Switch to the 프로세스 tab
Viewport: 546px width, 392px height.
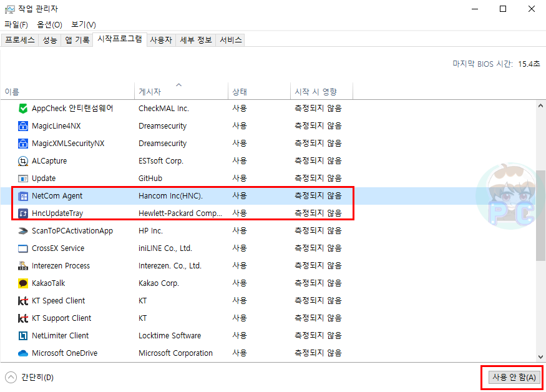[x=20, y=40]
